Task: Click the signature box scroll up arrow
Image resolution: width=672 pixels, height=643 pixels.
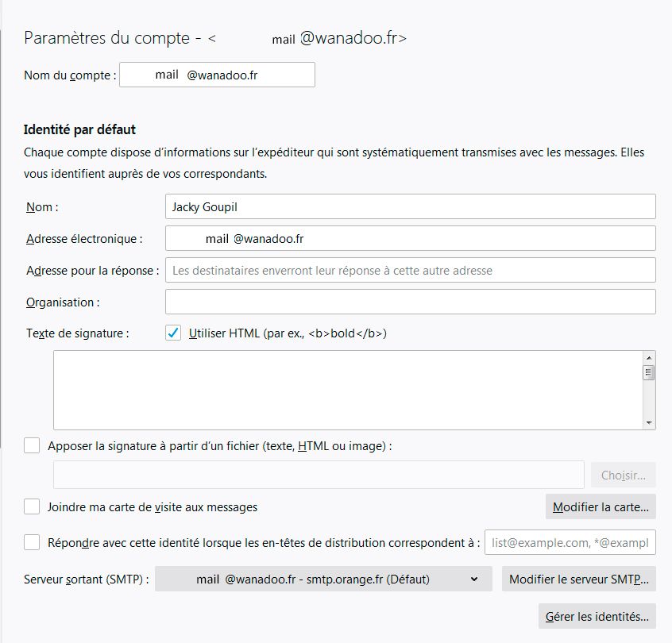Action: coord(649,358)
